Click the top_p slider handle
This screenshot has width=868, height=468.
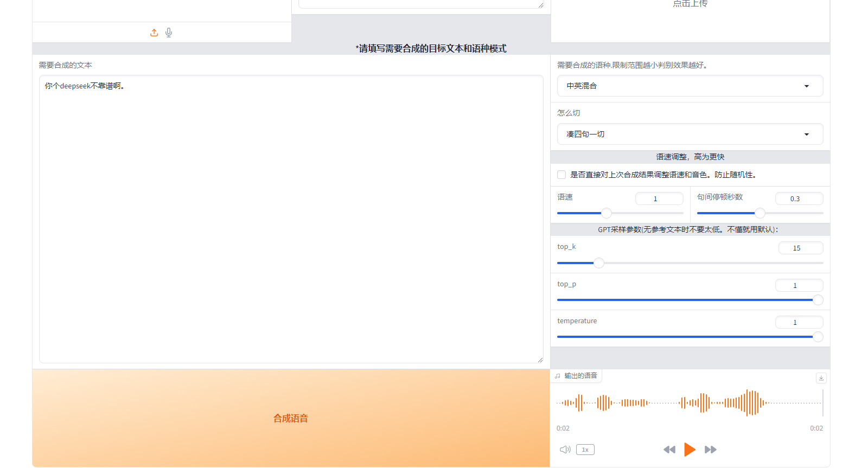(818, 300)
